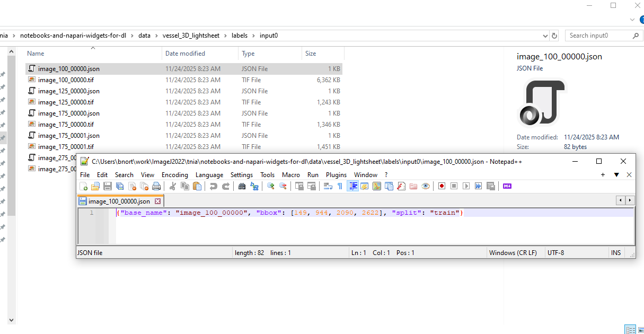Show All Characters via paragraph icon
644x334 pixels.
click(x=340, y=186)
